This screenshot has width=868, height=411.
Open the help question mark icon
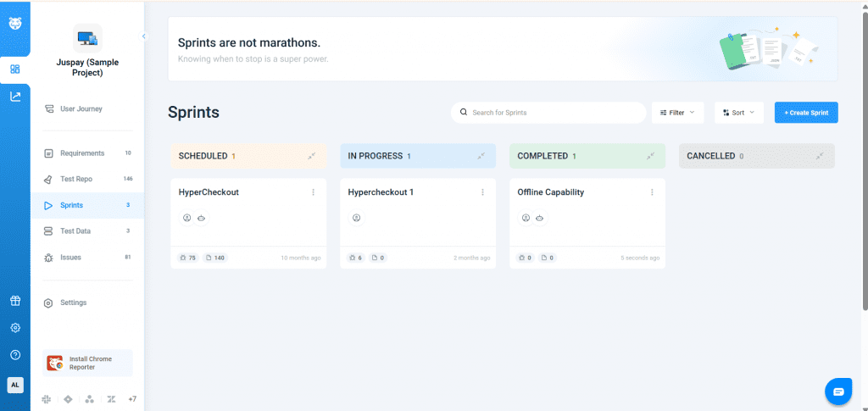[x=15, y=355]
